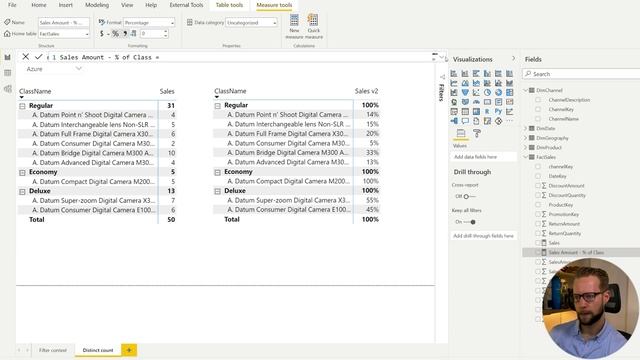
Task: Select the funnel visual
Action: [465, 92]
